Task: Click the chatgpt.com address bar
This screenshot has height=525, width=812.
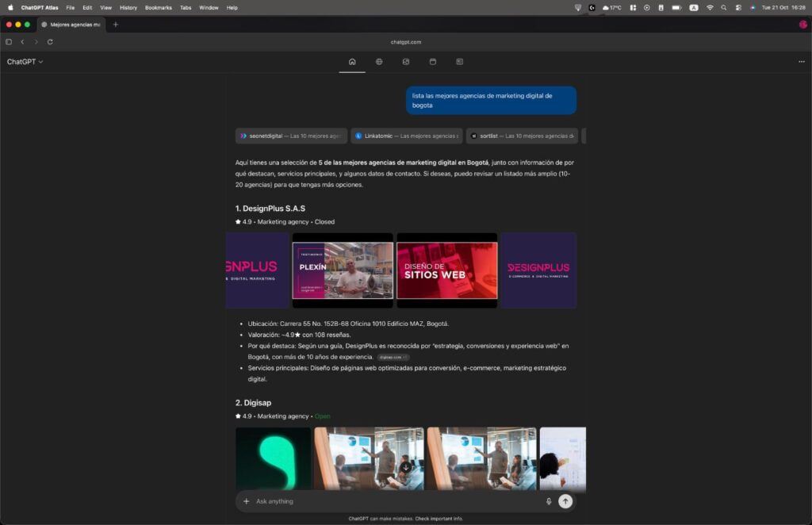Action: tap(406, 42)
